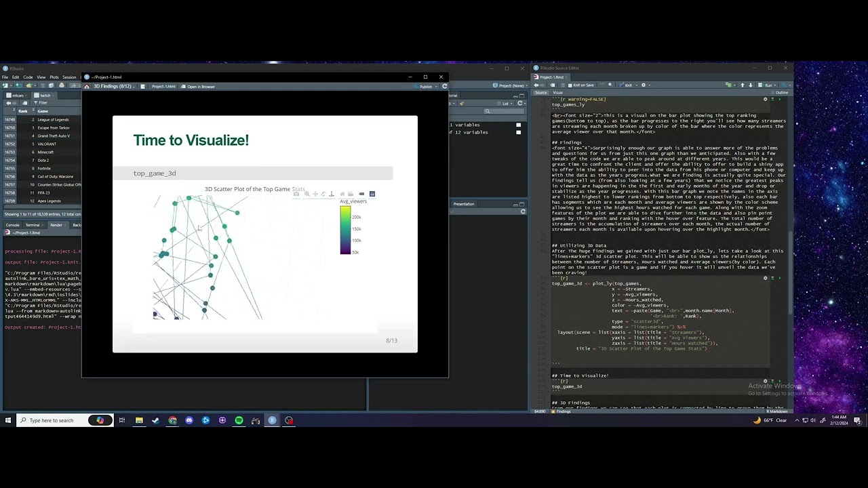
Task: Click the plotly logo icon in the modebar
Action: coord(372,195)
